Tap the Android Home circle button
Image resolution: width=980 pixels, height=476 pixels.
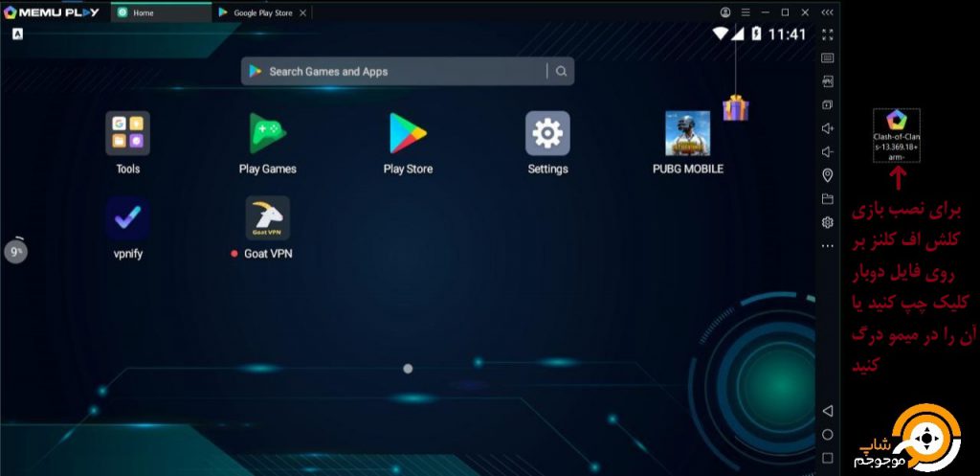(x=828, y=435)
